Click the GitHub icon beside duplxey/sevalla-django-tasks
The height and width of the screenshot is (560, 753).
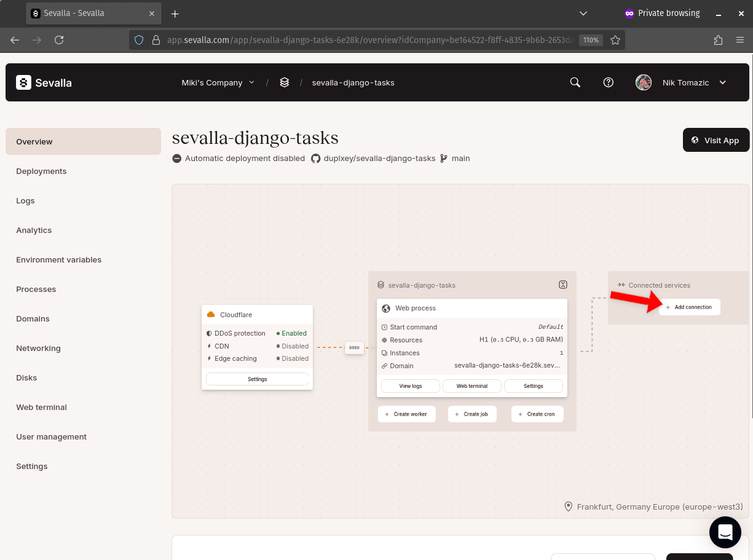[315, 158]
